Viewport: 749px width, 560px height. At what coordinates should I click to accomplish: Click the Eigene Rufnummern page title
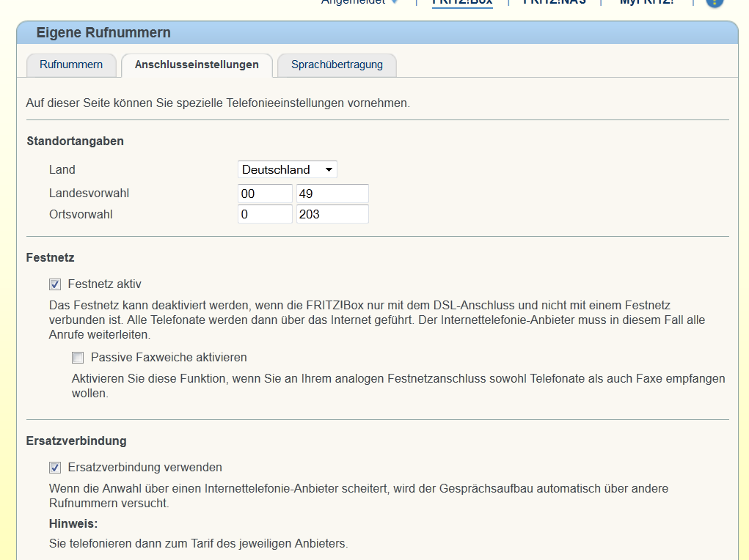[103, 33]
